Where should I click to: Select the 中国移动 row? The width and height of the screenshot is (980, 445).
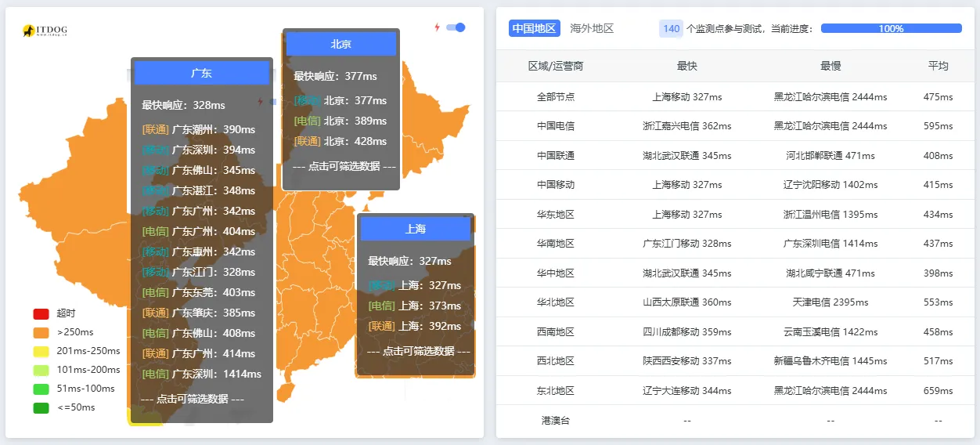[736, 185]
